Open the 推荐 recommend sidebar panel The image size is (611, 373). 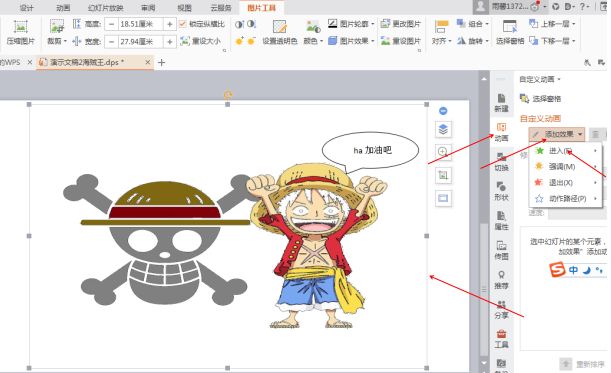tap(501, 280)
